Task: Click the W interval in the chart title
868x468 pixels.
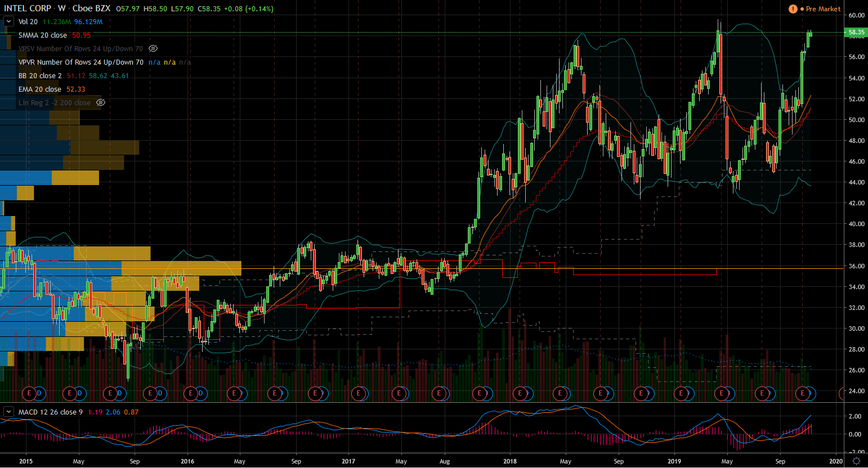Action: tap(61, 8)
